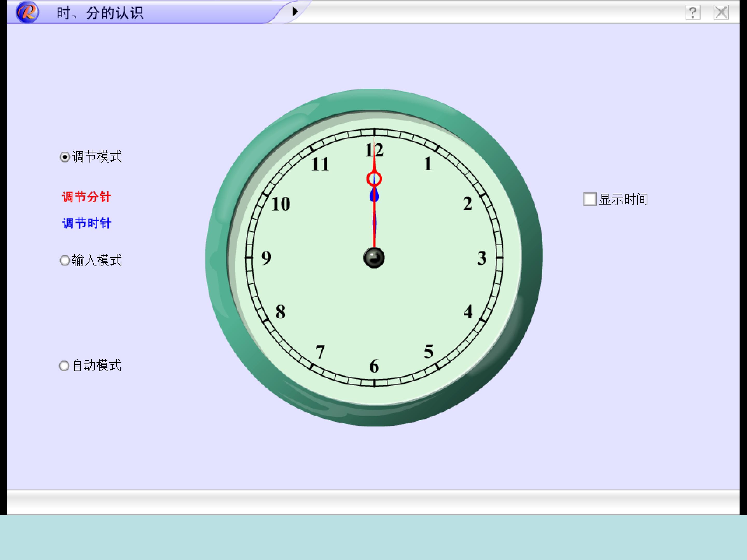The image size is (747, 560).
Task: Select the 输入模式 radio button
Action: pos(65,261)
